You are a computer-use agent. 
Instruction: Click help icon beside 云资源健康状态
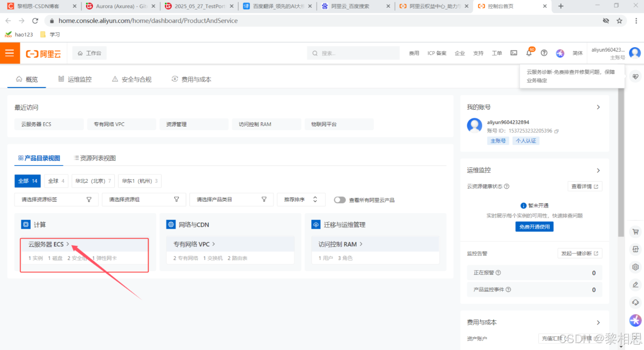[x=506, y=187]
